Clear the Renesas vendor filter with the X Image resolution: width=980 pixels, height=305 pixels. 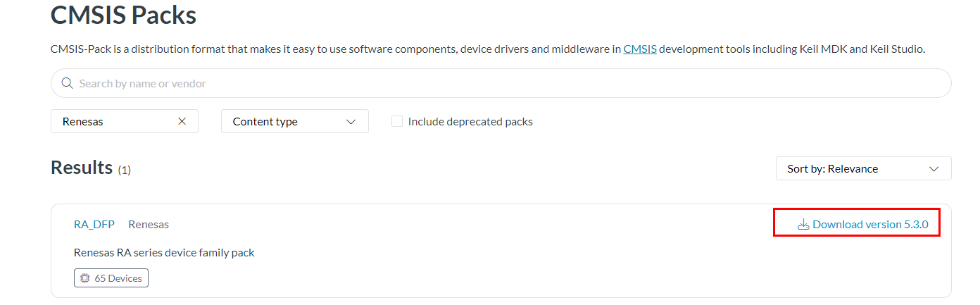coord(182,121)
